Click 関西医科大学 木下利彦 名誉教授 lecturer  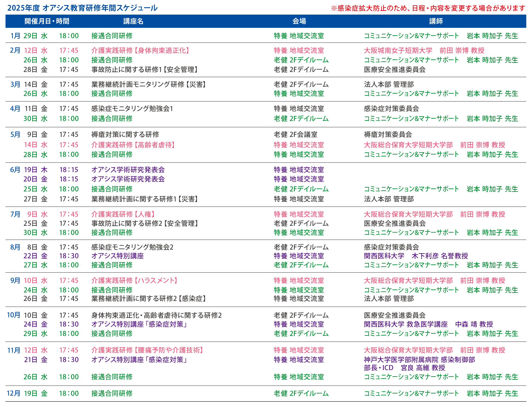(416, 256)
